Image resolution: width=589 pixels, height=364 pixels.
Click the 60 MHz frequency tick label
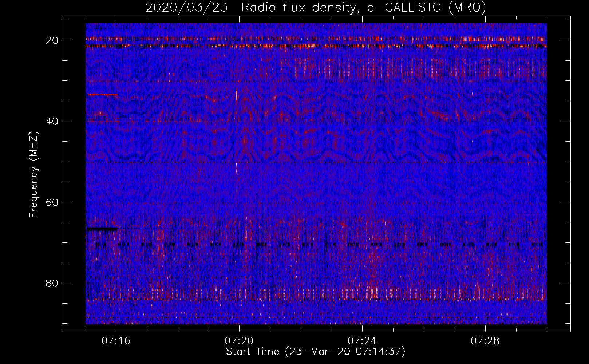pyautogui.click(x=52, y=202)
